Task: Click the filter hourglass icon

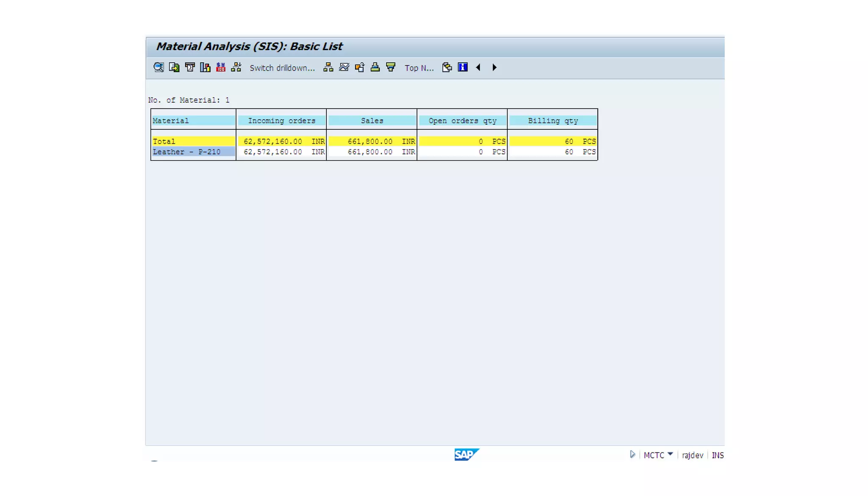Action: (190, 67)
